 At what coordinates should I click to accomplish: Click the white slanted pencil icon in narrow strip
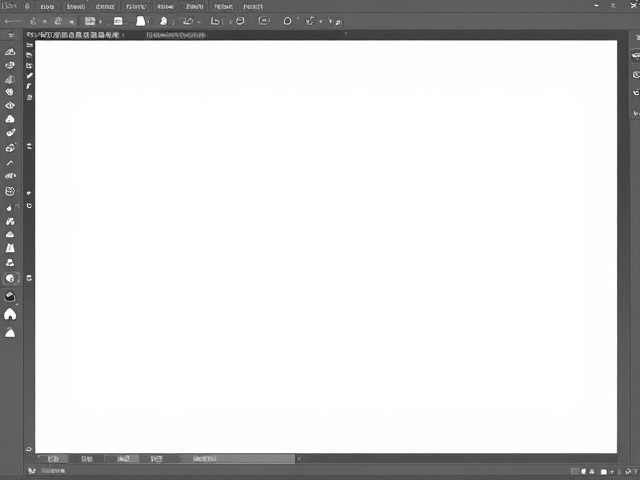[x=29, y=76]
